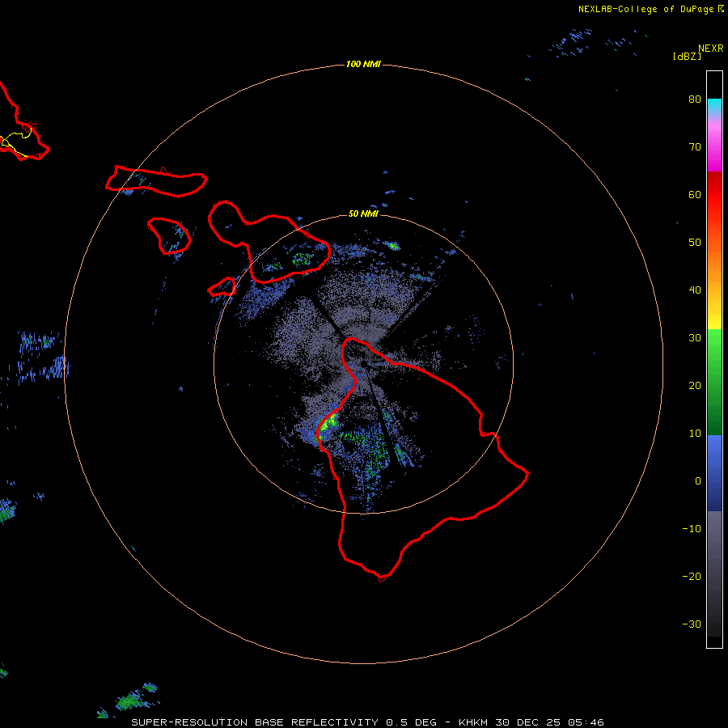Click the '60' value on the dBZ scale
This screenshot has width=728, height=728.
tap(695, 194)
